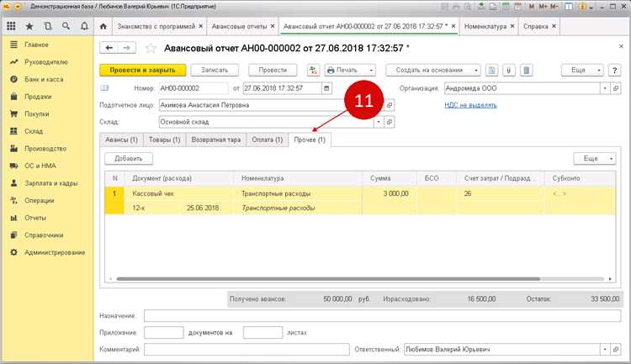Click the НДС не выделять link
Viewport: 631px width, 364px height.
click(470, 105)
